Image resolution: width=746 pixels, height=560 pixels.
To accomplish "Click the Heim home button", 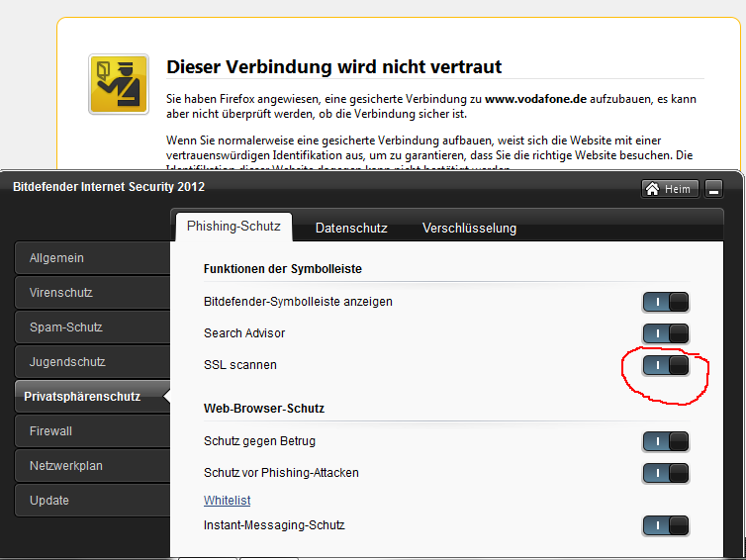I will 670,189.
